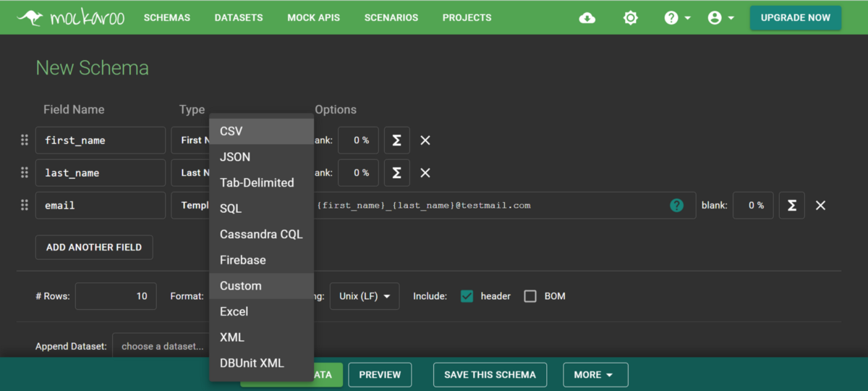The height and width of the screenshot is (391, 868).
Task: Remove the last_name field with X
Action: click(425, 173)
